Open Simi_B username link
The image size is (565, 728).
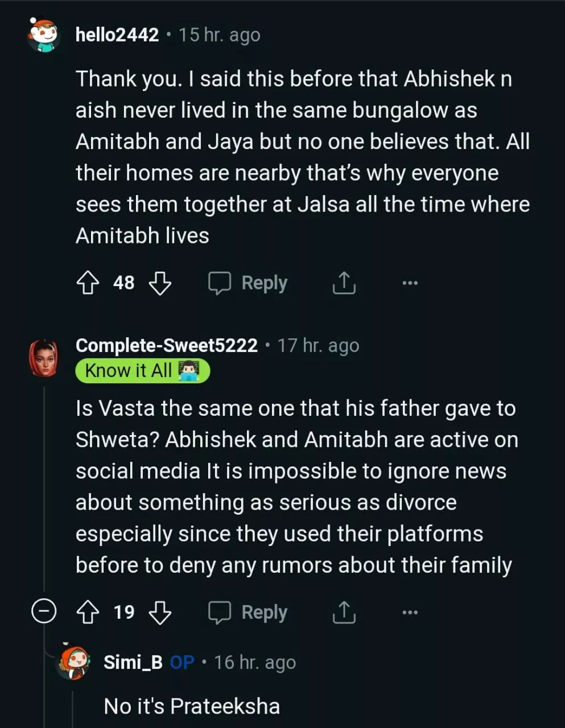point(133,663)
